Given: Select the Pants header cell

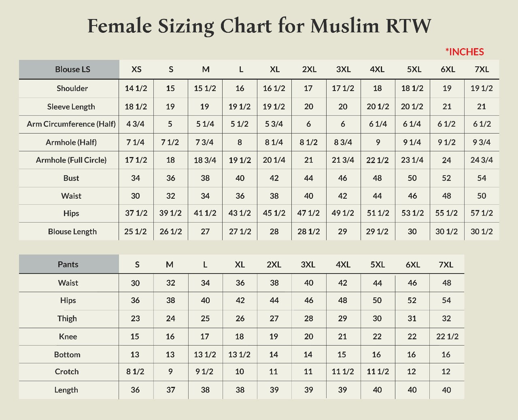Looking at the screenshot, I should pos(68,264).
